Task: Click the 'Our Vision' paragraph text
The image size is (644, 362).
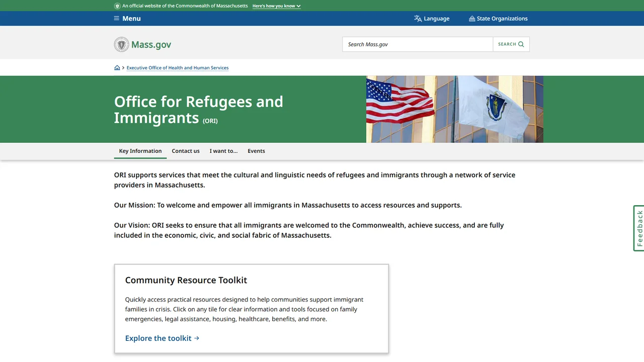Action: (x=309, y=230)
